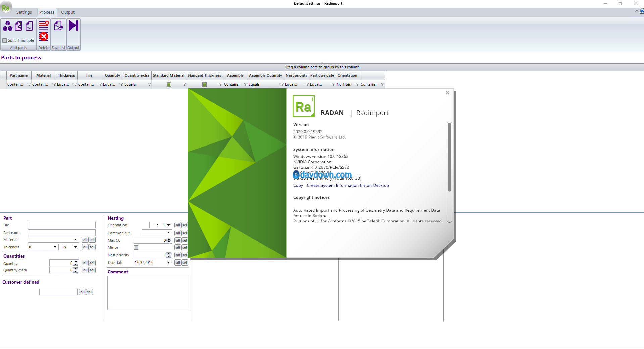Run Output with the play-to-end icon
Screen dimensions: 644x349
click(73, 26)
